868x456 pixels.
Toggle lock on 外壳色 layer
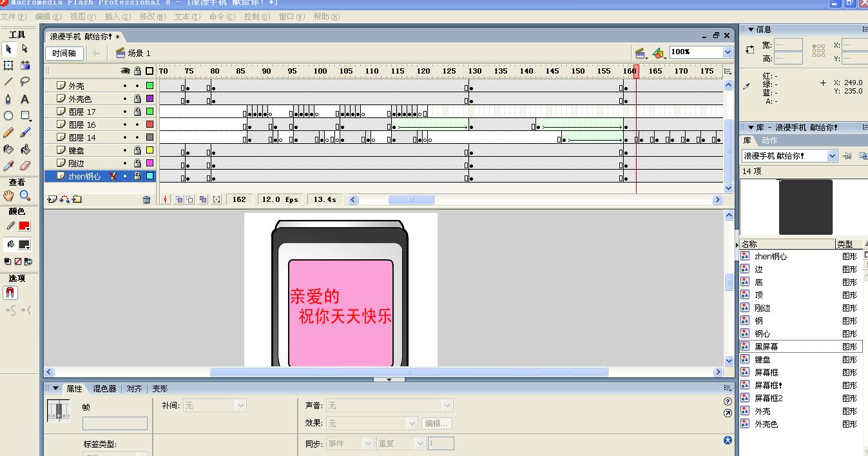137,99
